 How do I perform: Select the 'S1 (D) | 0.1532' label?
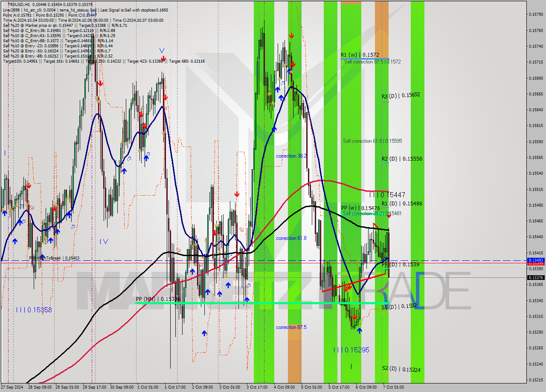point(399,306)
